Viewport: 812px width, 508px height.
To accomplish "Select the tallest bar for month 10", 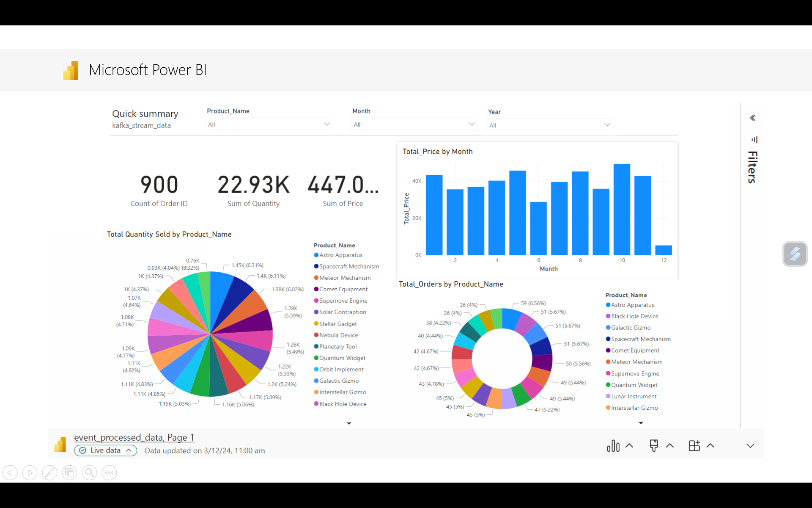I will [x=622, y=210].
